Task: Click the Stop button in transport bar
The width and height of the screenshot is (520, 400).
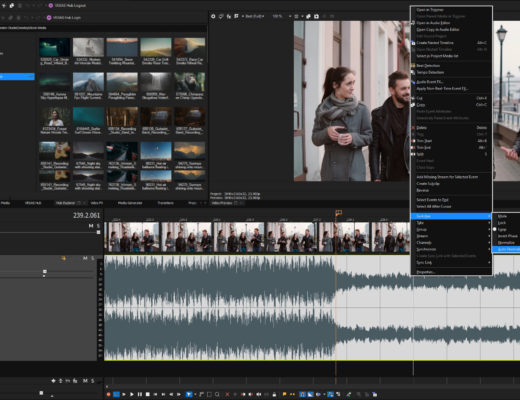Action: coord(148,394)
